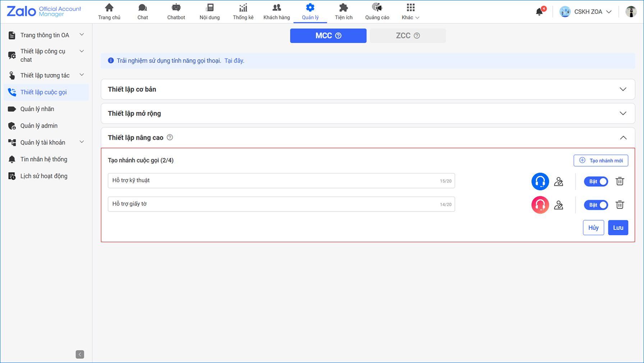644x363 pixels.
Task: Edit agents for Hỗ trợ kỹ thuật branch
Action: 558,181
